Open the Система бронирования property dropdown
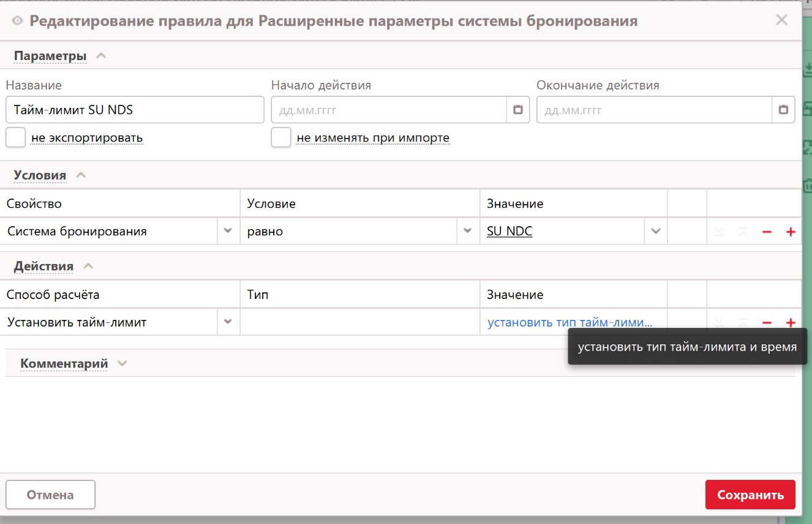Screen dimensions: 812x524 click(x=228, y=231)
